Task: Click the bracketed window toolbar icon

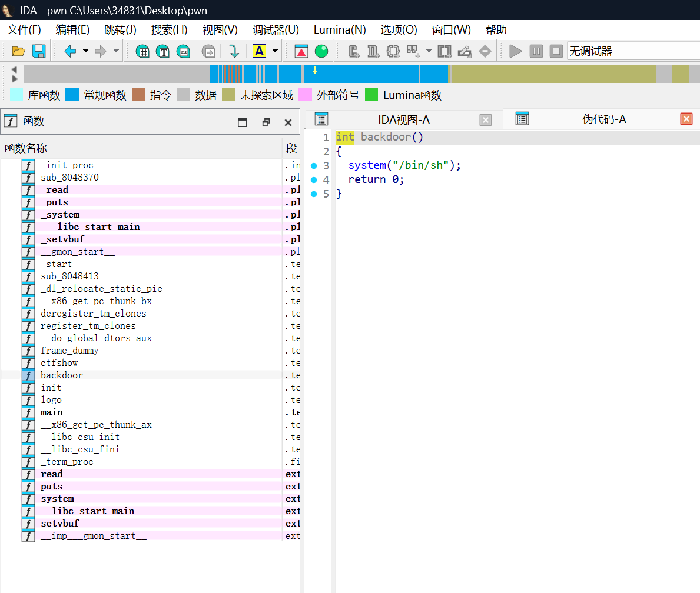Action: click(x=444, y=51)
